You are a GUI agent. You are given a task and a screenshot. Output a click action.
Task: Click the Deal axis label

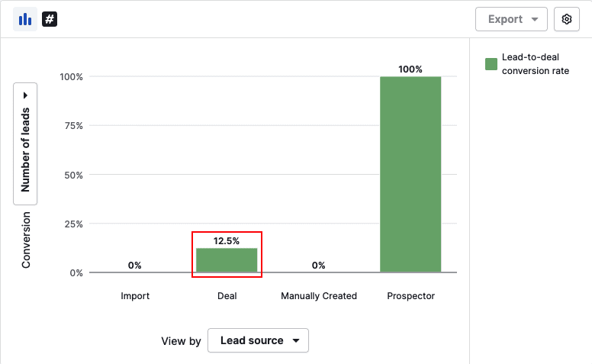(227, 296)
